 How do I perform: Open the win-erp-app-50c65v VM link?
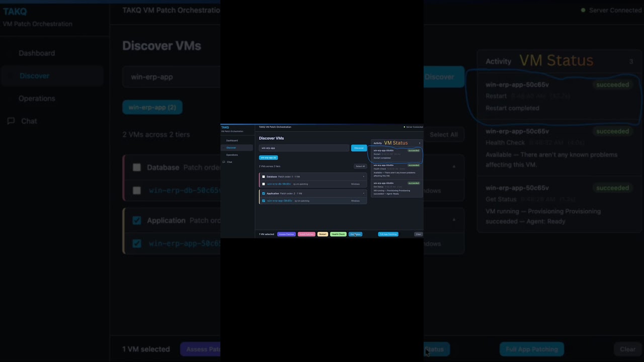click(280, 201)
